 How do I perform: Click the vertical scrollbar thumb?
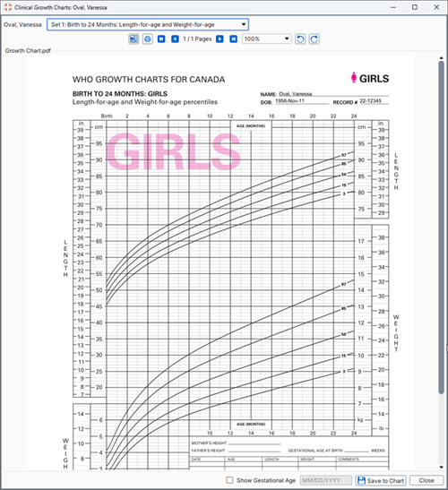441,228
